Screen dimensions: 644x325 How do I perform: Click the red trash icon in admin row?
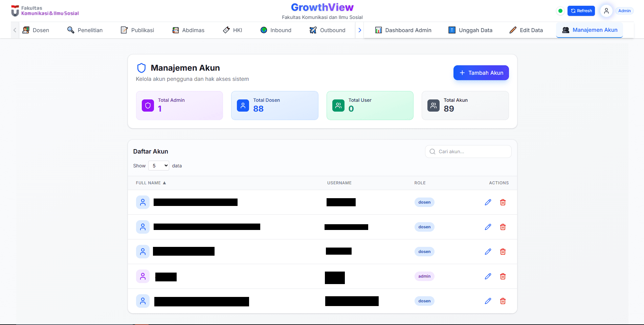pos(503,276)
